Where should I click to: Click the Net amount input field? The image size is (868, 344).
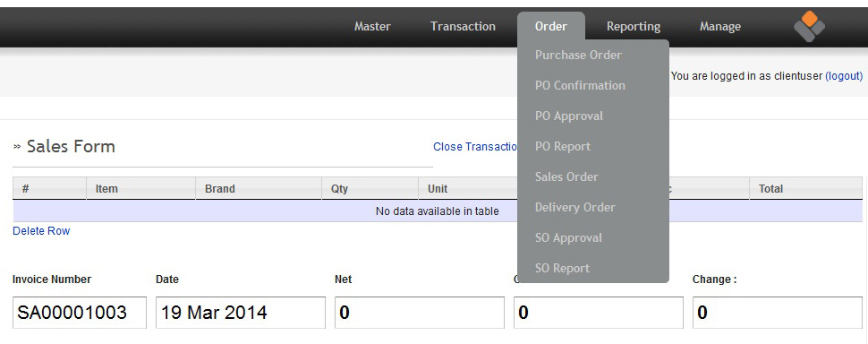click(420, 313)
